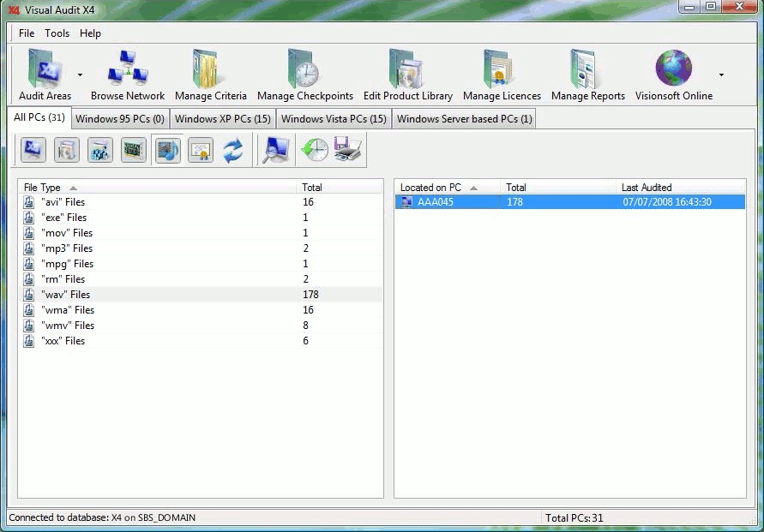The image size is (764, 532).
Task: Select the software products box icon
Action: pos(66,150)
